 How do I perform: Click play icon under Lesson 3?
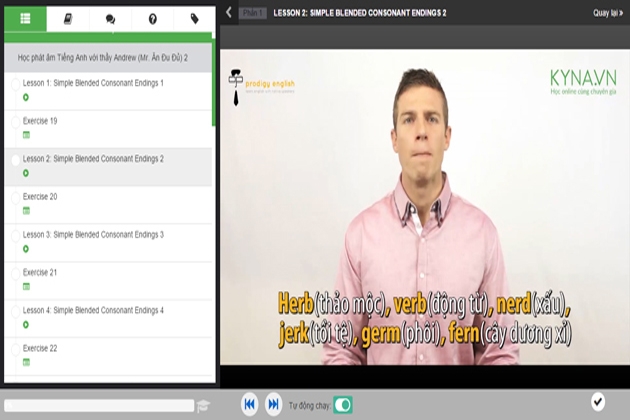coord(26,249)
